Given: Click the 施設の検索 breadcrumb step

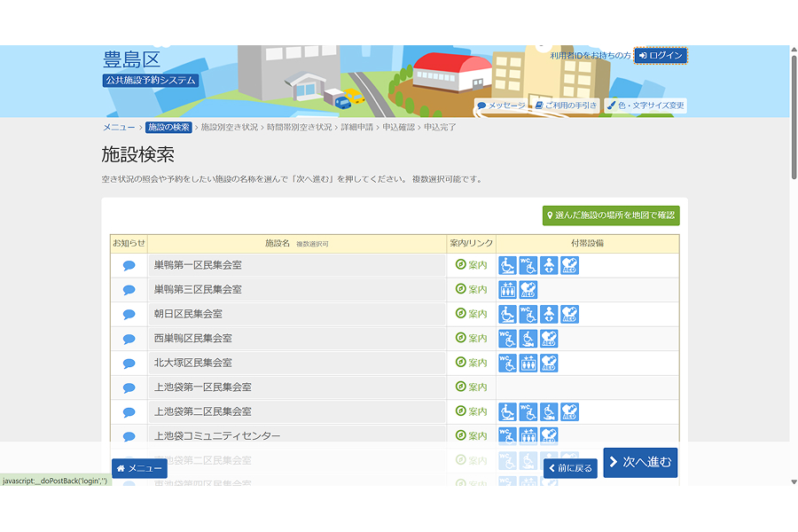Looking at the screenshot, I should point(168,128).
